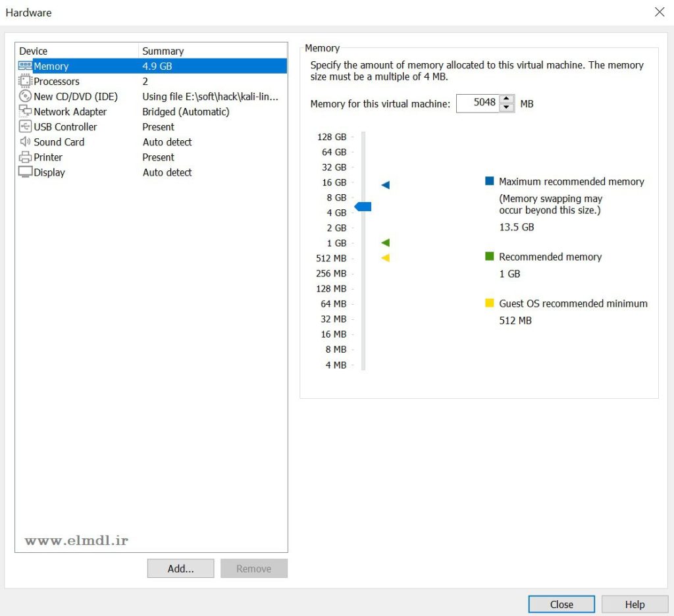Click the Memory device icon

(x=25, y=66)
